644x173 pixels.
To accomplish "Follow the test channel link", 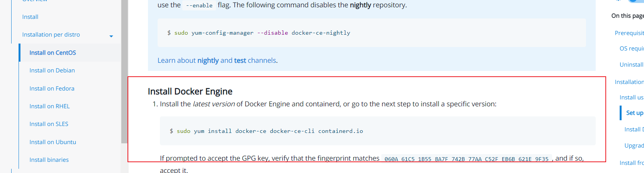I will point(240,60).
